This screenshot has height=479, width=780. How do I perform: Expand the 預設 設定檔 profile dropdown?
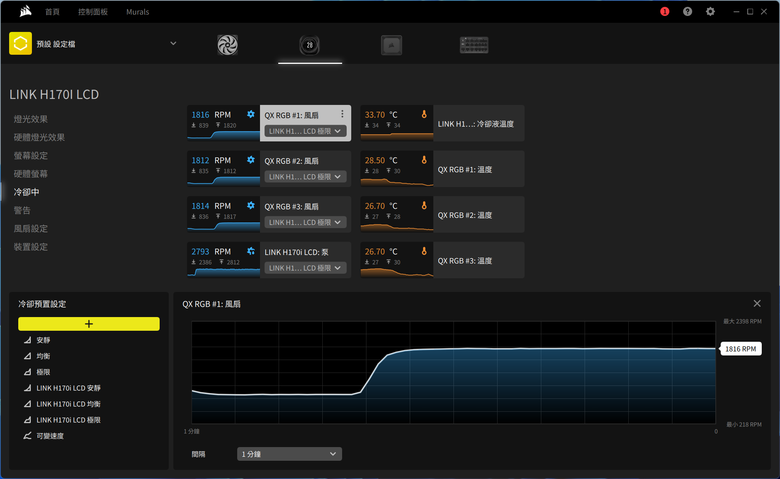coord(173,43)
